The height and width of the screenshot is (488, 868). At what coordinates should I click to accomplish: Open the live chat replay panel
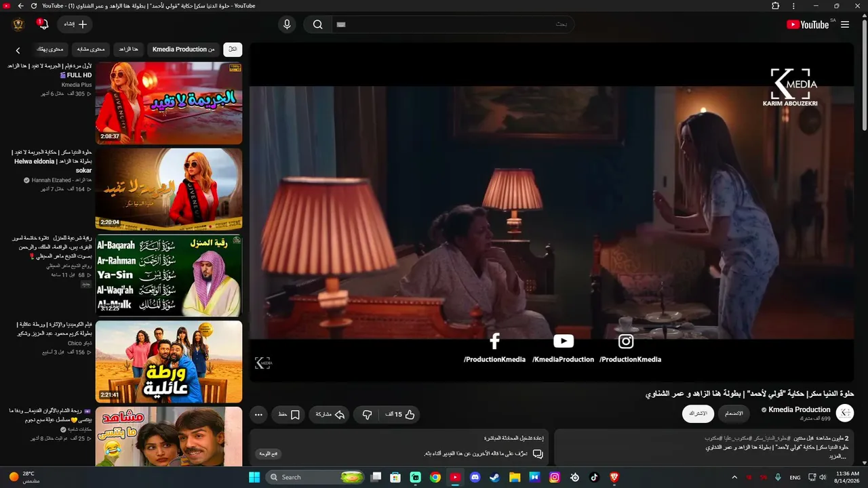[400, 448]
